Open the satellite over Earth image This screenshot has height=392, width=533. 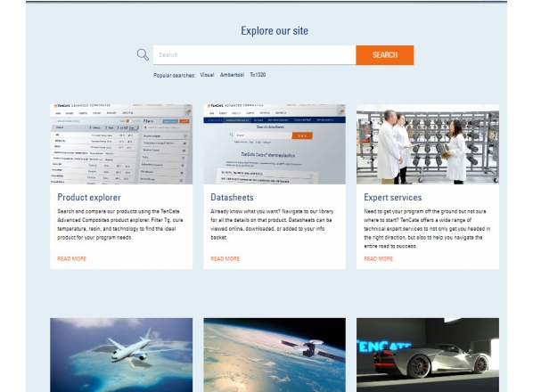pyautogui.click(x=275, y=355)
